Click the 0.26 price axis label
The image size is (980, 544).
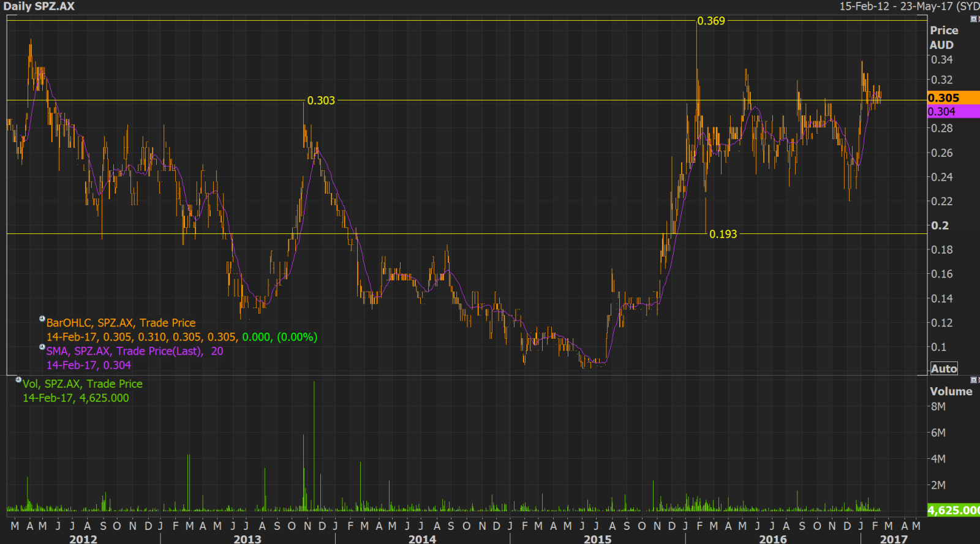(942, 153)
